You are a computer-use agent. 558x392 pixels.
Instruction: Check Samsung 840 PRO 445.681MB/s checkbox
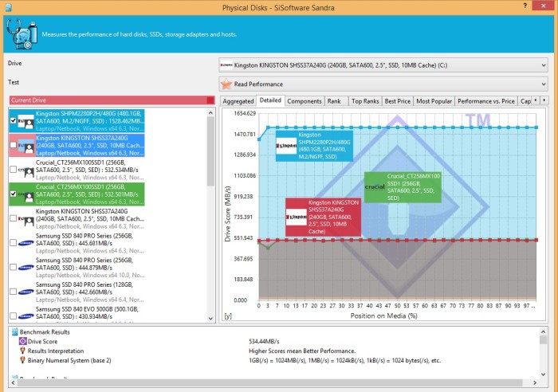point(14,242)
